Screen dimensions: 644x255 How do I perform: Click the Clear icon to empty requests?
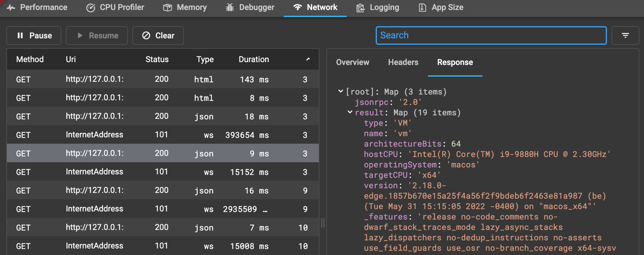coord(146,35)
